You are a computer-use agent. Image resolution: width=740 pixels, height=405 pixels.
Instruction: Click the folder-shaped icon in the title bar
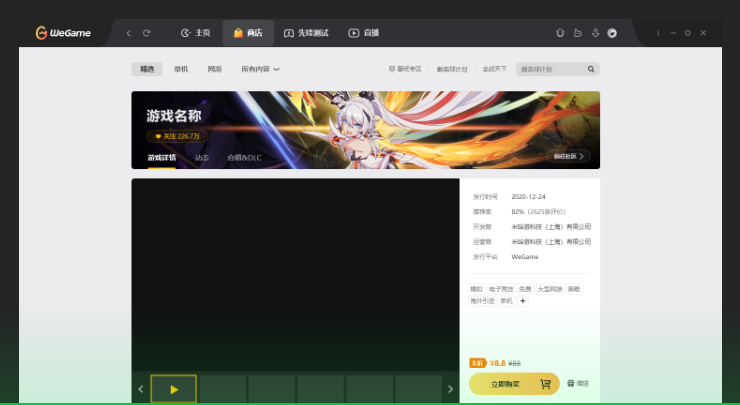(x=578, y=33)
